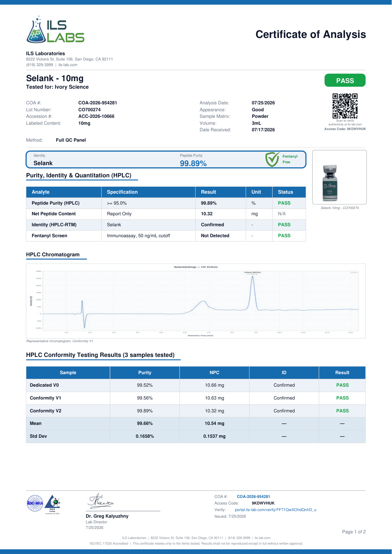This screenshot has width=392, height=554.
Task: Click the footer COA-2026-954281 link
Action: 253,497
